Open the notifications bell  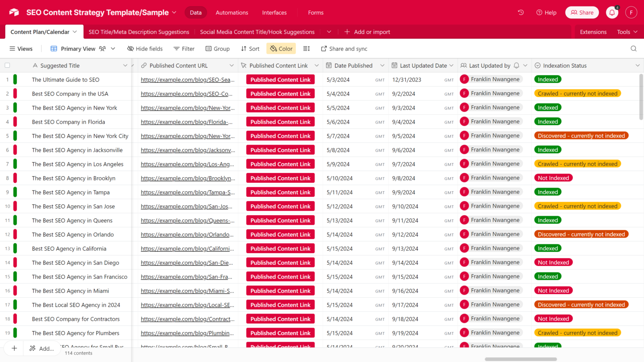click(x=612, y=13)
